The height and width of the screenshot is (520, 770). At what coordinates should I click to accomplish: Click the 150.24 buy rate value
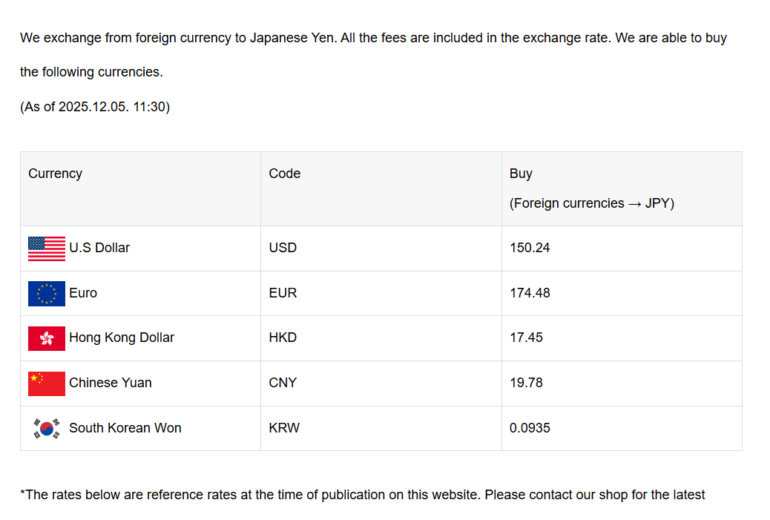530,248
